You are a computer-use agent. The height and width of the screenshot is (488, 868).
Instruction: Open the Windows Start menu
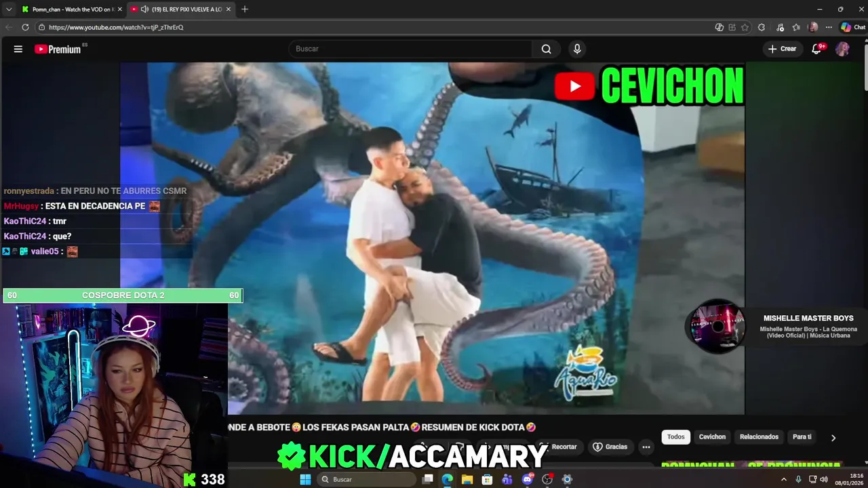(305, 479)
